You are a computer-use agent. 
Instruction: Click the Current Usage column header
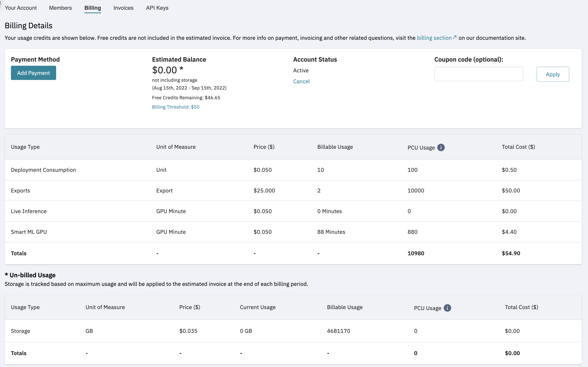[258, 307]
